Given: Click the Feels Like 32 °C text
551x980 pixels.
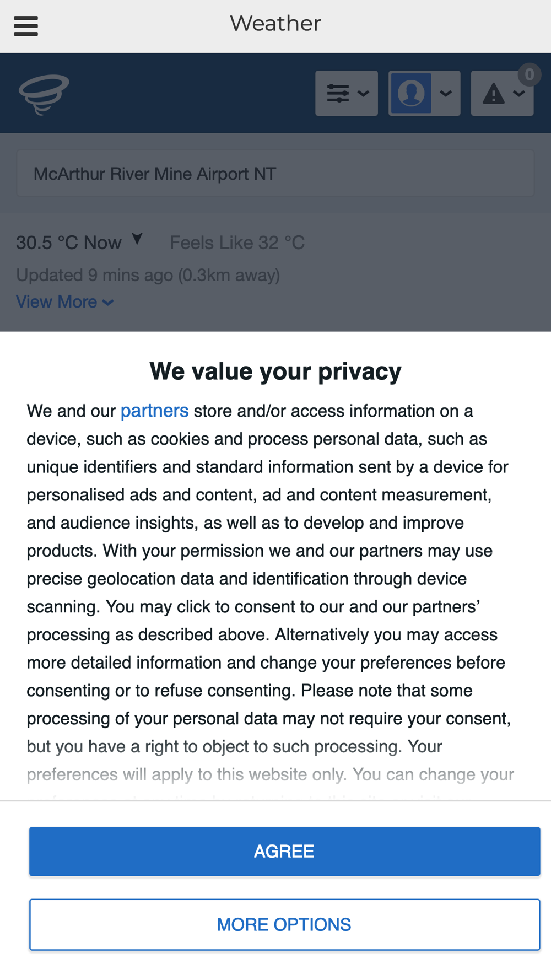Looking at the screenshot, I should click(x=237, y=243).
